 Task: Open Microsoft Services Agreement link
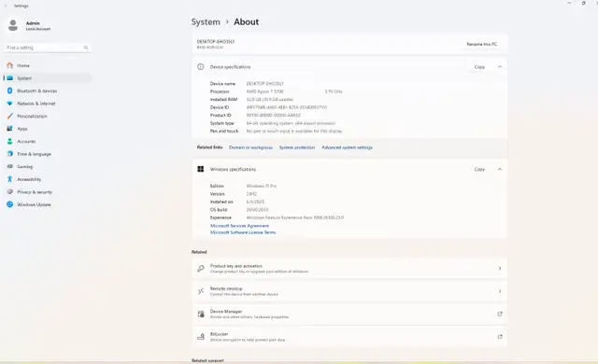tap(239, 226)
